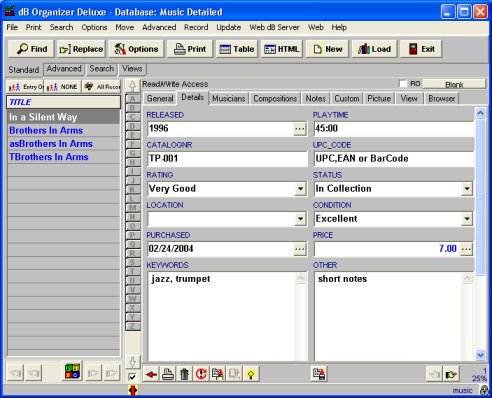492x398 pixels.
Task: Click the NONE sort button
Action: coord(62,87)
